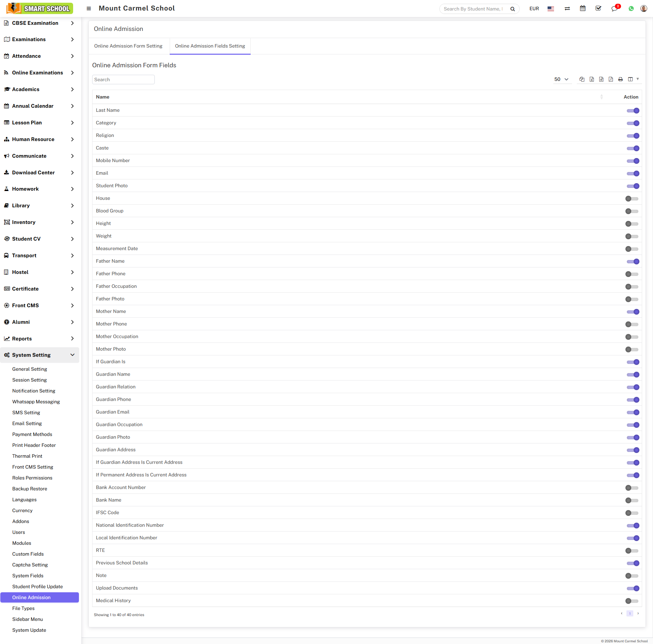Open the hamburger menu beside school name
Viewport: 653px width, 644px height.
tap(88, 8)
